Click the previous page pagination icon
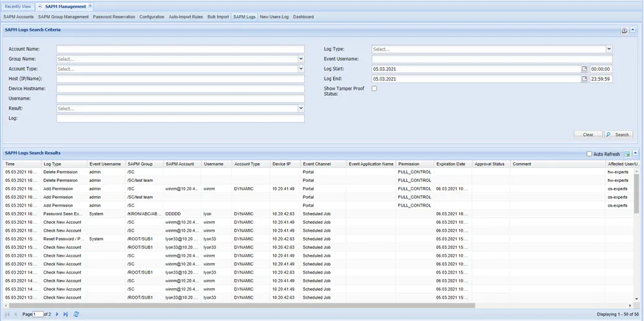 pos(16,314)
